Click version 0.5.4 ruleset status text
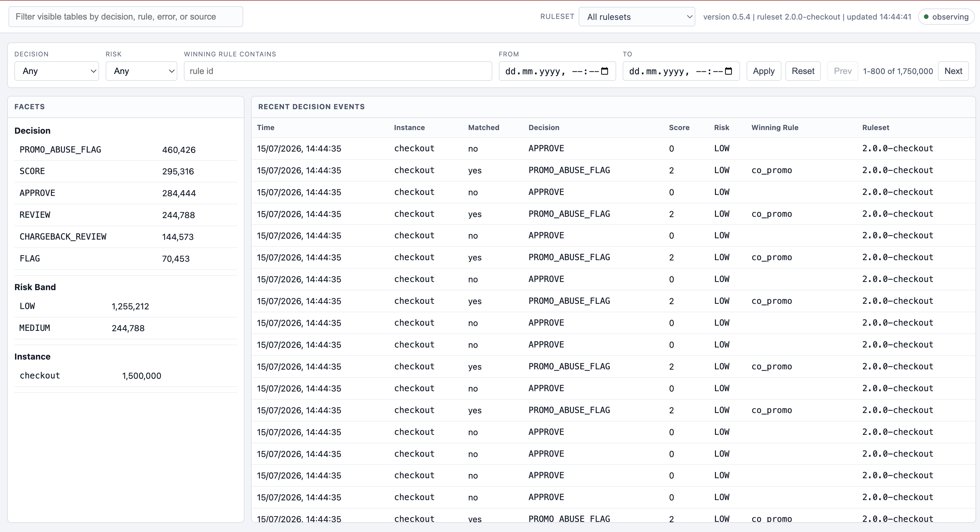The image size is (980, 532). pos(807,17)
